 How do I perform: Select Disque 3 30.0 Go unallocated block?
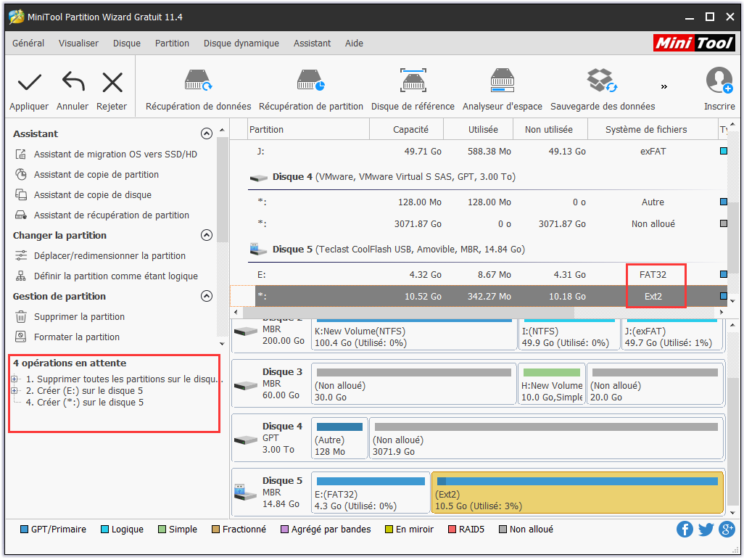click(414, 384)
